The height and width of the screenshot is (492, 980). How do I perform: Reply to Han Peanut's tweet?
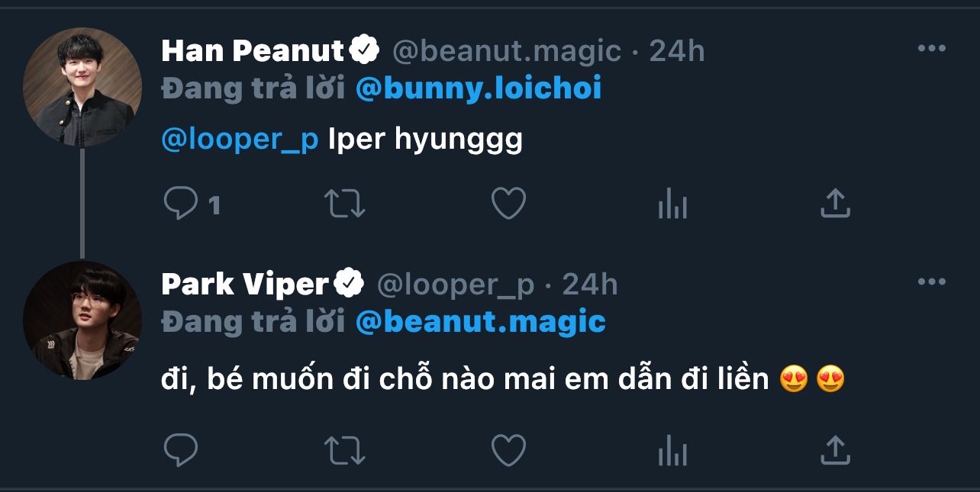point(181,204)
